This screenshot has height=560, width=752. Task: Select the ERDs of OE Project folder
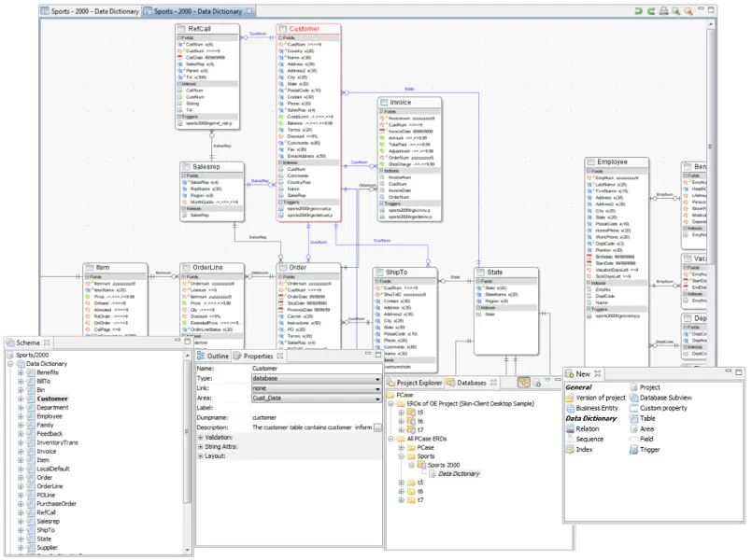470,403
